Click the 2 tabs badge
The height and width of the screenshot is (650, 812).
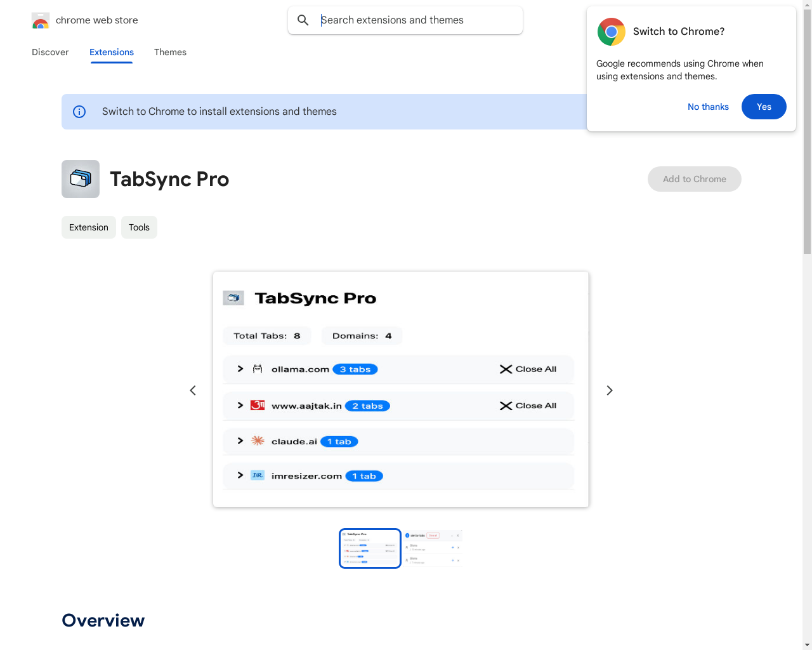(367, 406)
